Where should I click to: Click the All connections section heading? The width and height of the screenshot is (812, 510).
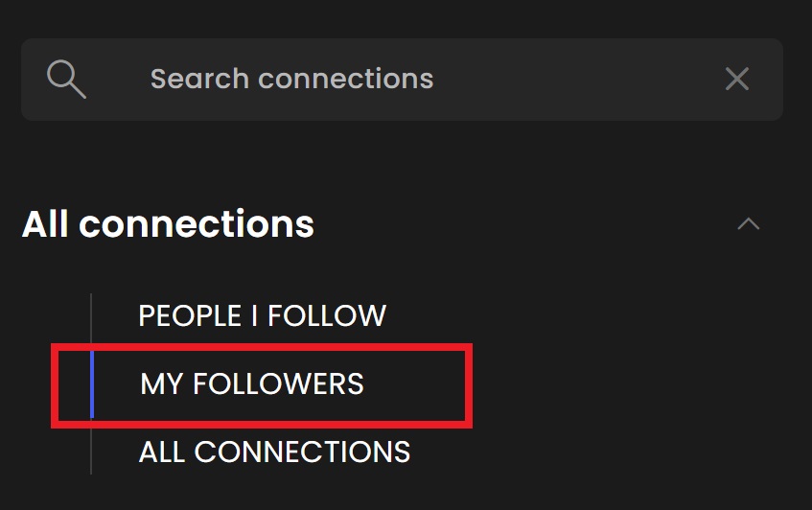tap(168, 223)
